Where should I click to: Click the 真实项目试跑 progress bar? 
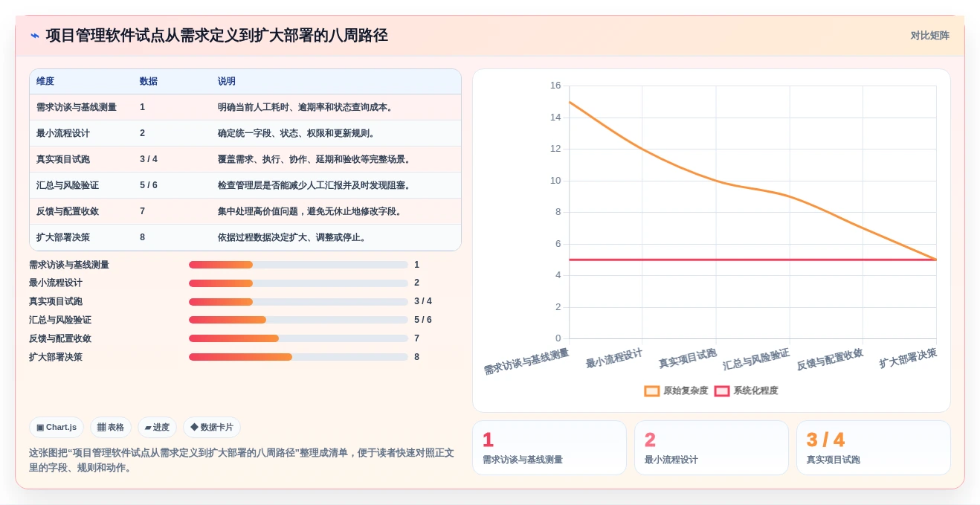pos(298,302)
